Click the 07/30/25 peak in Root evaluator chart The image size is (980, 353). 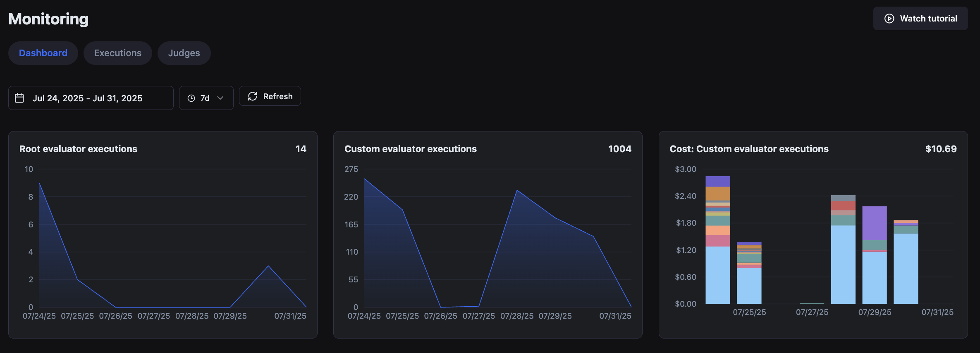268,266
